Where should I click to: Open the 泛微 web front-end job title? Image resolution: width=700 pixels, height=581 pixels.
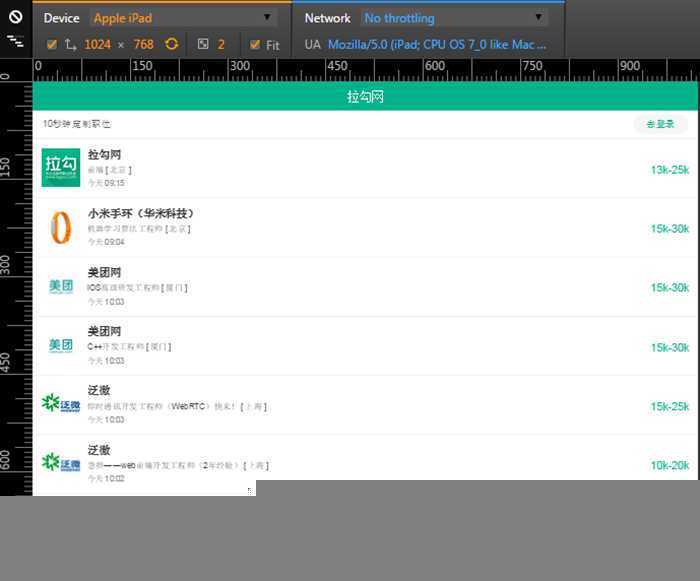tap(99, 450)
